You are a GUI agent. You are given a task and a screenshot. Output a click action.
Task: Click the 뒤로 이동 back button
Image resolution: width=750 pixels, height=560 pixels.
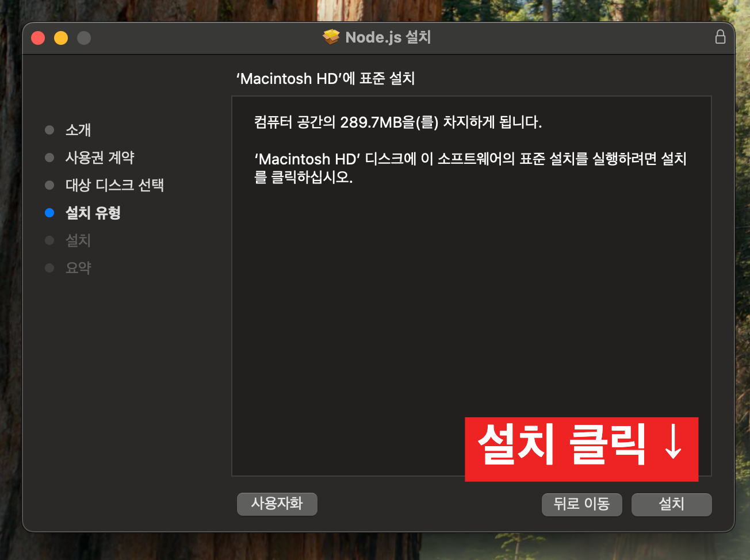click(581, 504)
